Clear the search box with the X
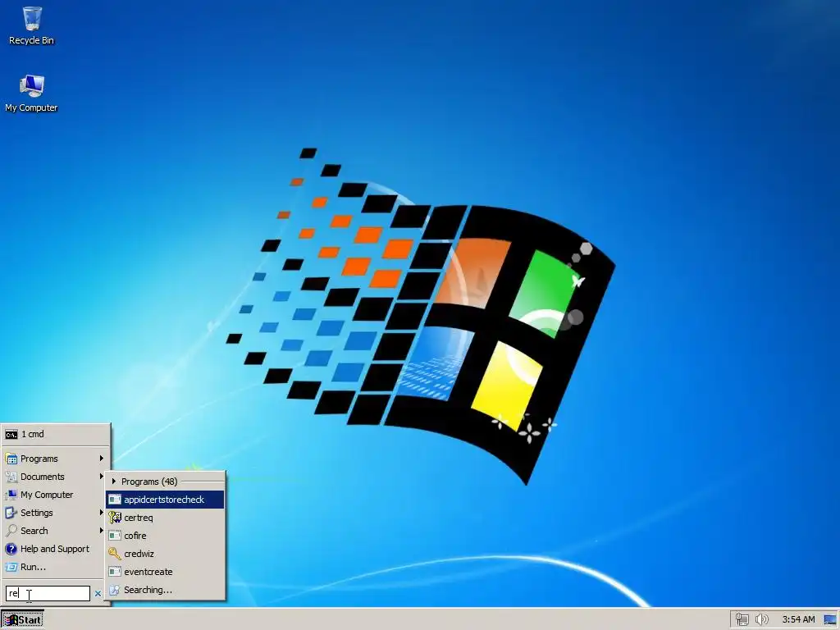The height and width of the screenshot is (630, 840). click(98, 594)
